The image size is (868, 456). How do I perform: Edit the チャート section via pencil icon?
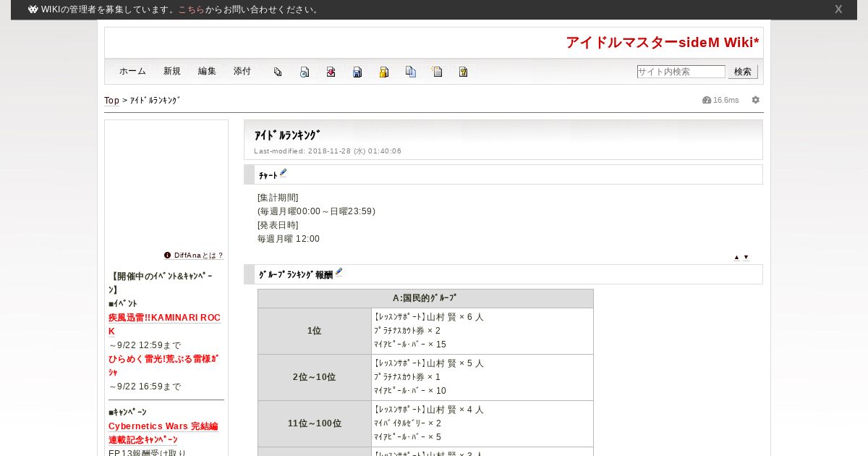(283, 173)
